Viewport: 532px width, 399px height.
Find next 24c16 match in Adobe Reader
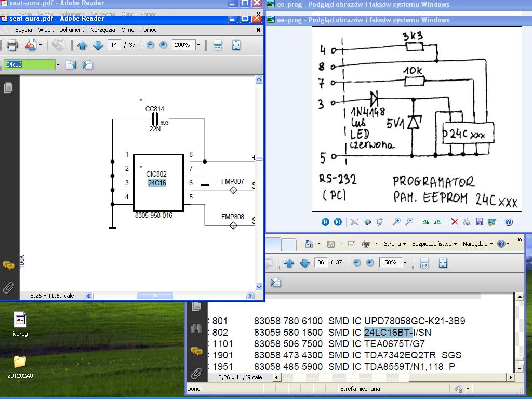(87, 64)
